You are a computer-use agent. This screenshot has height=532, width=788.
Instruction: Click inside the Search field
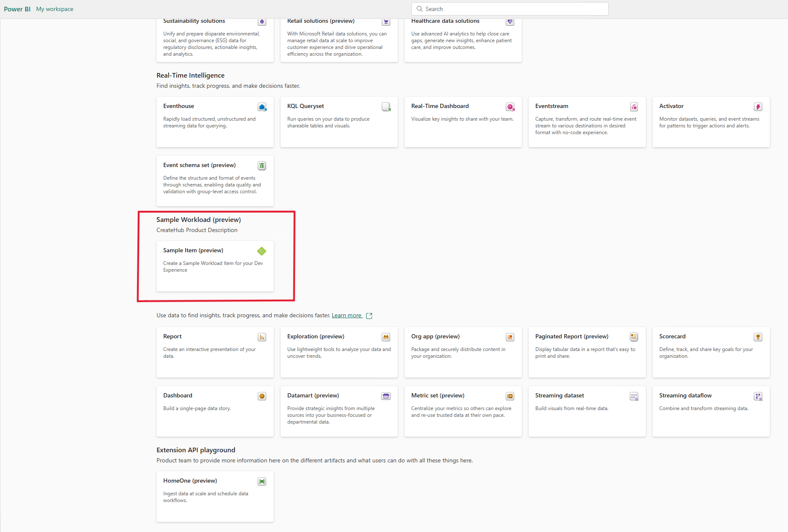tap(509, 8)
